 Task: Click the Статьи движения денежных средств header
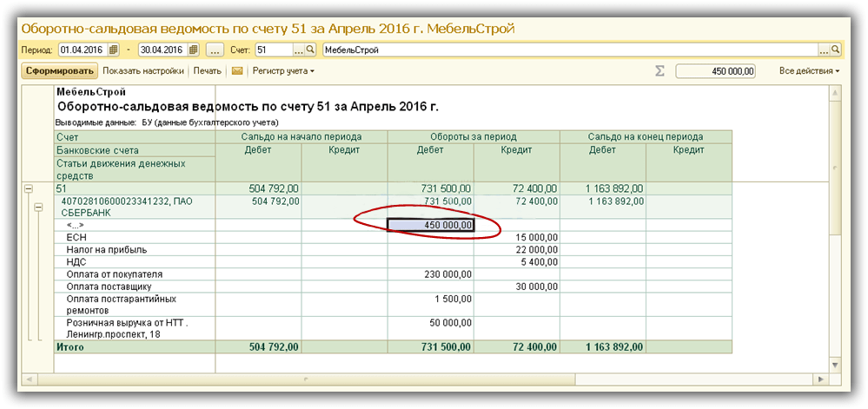coord(135,169)
